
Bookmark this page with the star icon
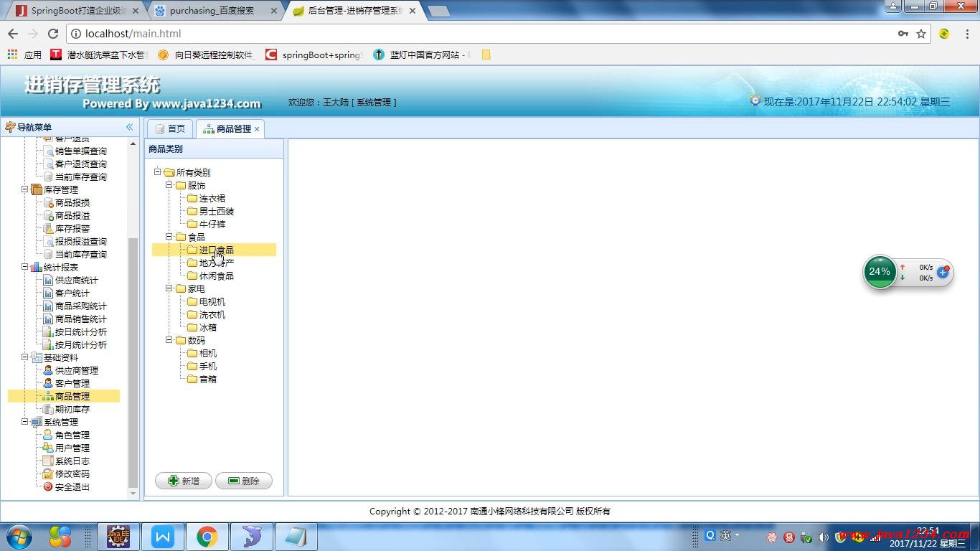click(x=921, y=34)
